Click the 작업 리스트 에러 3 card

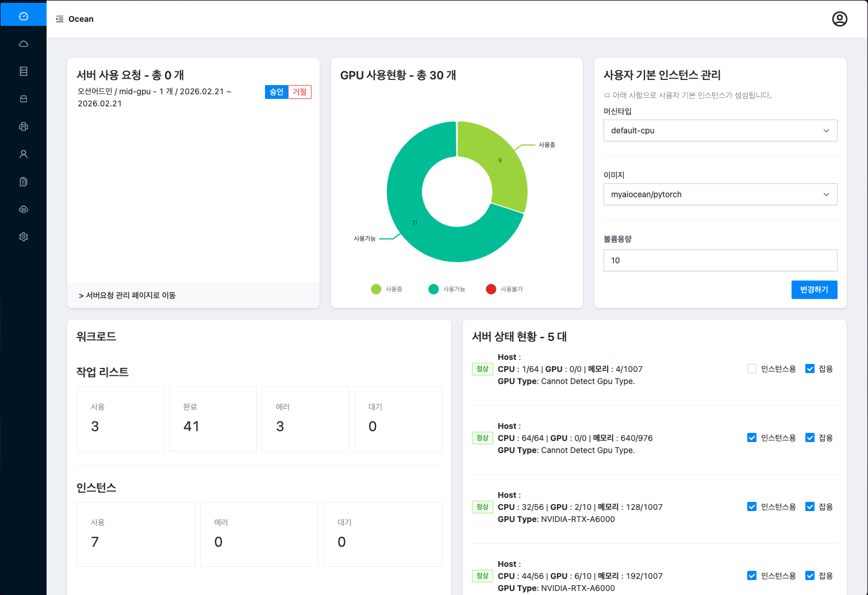(305, 419)
